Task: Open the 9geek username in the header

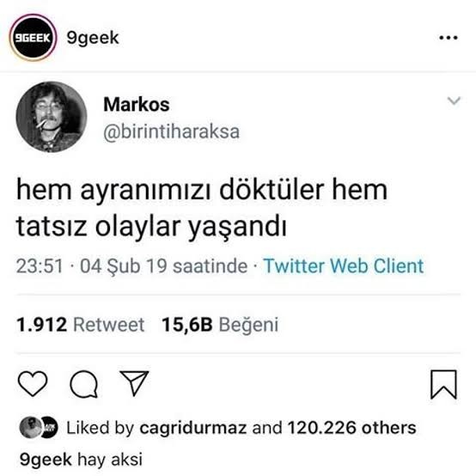Action: [93, 39]
